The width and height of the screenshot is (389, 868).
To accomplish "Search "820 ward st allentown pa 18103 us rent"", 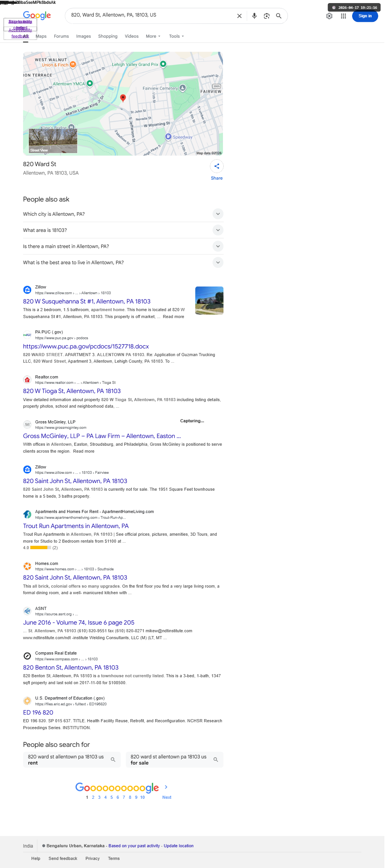I will pyautogui.click(x=72, y=760).
